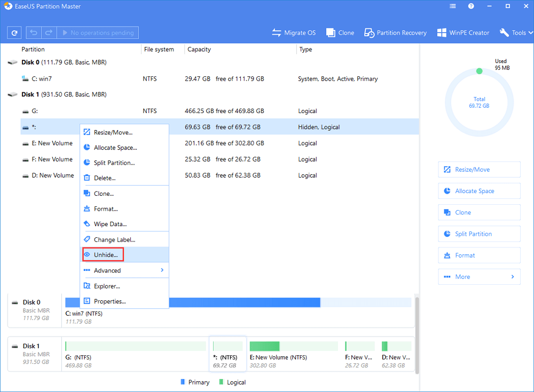Image resolution: width=534 pixels, height=392 pixels.
Task: Open the Migrate OS tool
Action: (294, 33)
